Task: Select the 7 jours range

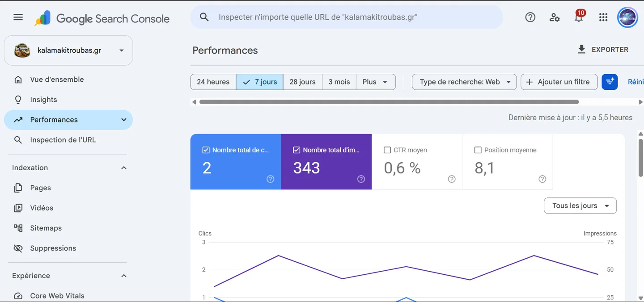Action: tap(260, 82)
